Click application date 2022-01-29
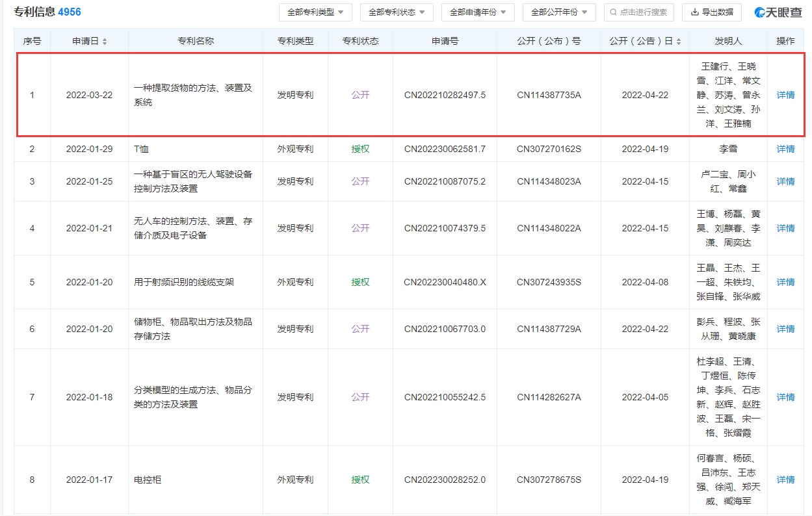 pyautogui.click(x=89, y=149)
